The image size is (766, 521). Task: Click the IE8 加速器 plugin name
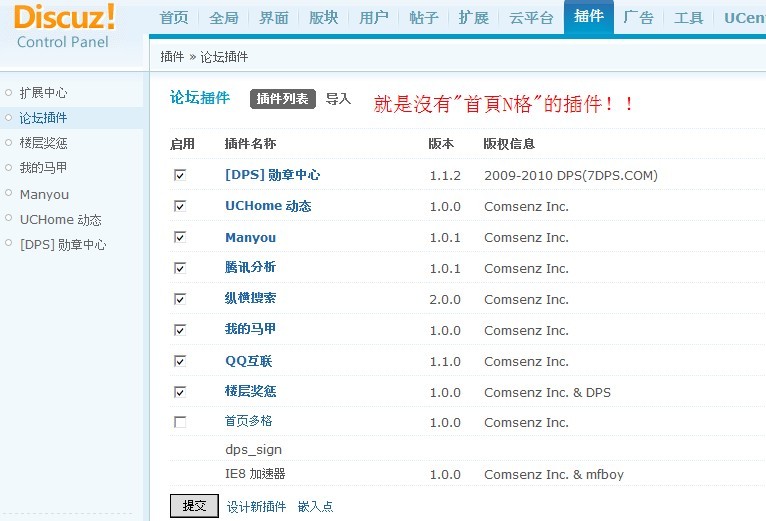(x=255, y=474)
